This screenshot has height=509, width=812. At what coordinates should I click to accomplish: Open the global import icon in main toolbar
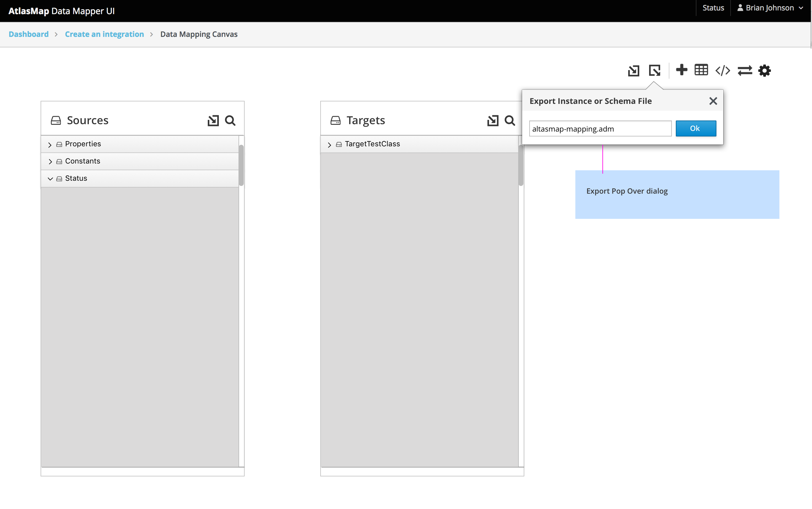(x=634, y=70)
